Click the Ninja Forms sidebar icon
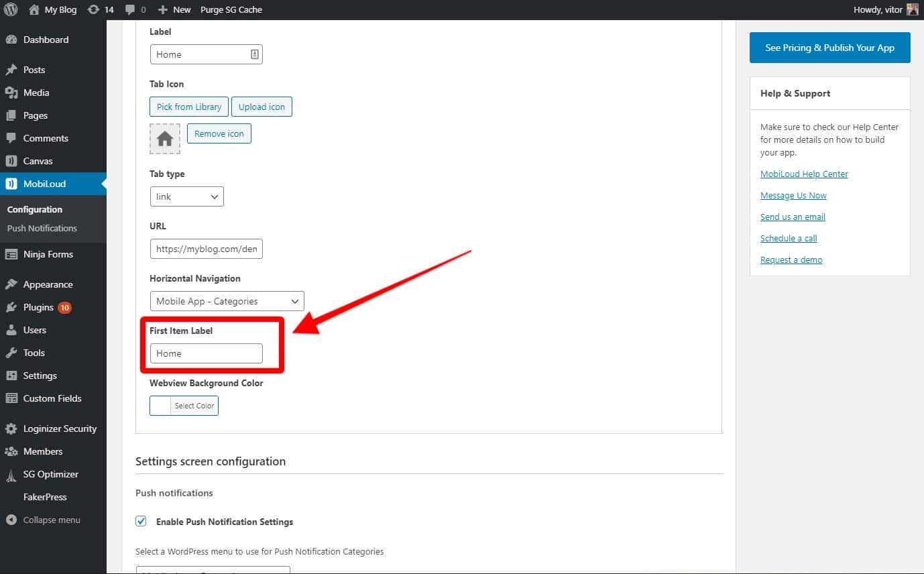 click(11, 254)
